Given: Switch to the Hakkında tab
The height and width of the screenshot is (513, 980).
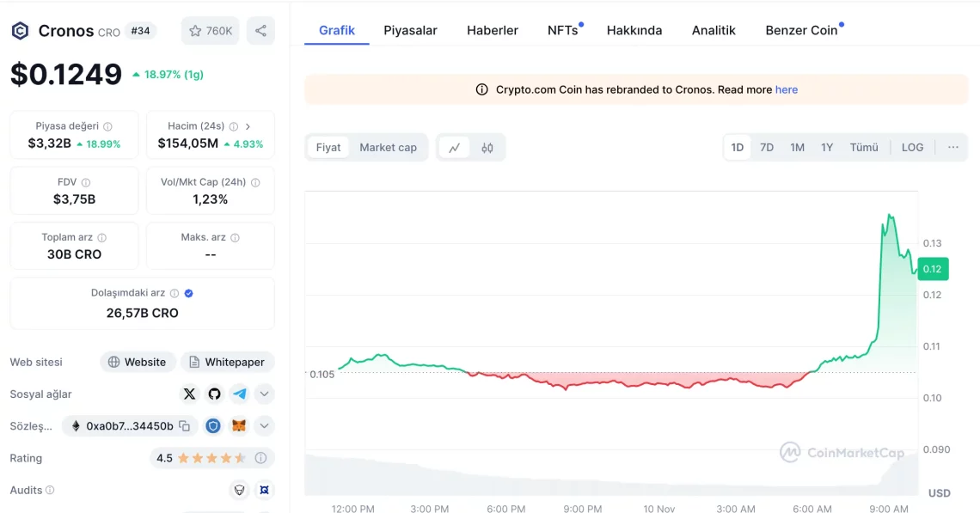Looking at the screenshot, I should pos(634,31).
